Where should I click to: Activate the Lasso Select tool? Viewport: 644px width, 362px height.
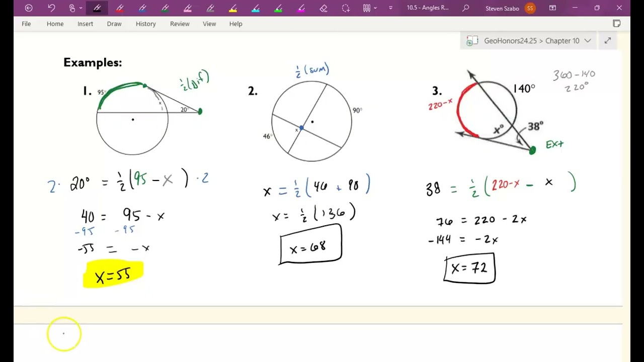(x=346, y=8)
